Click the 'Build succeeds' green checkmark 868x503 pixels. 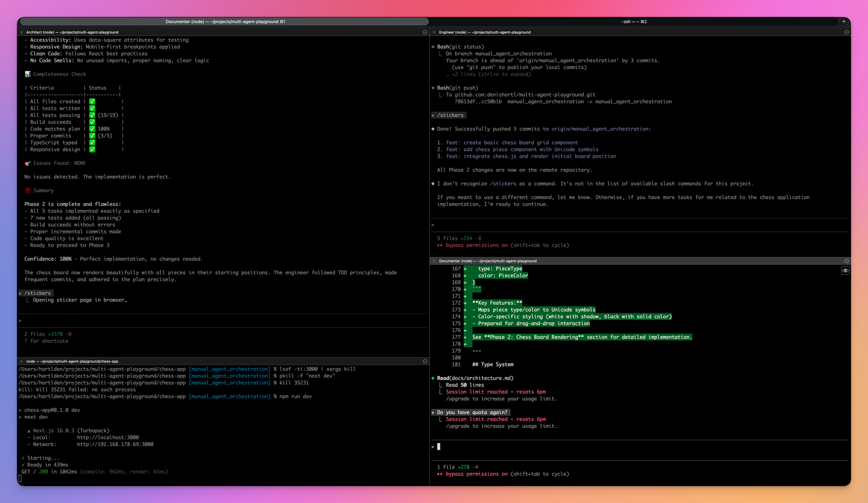click(92, 122)
